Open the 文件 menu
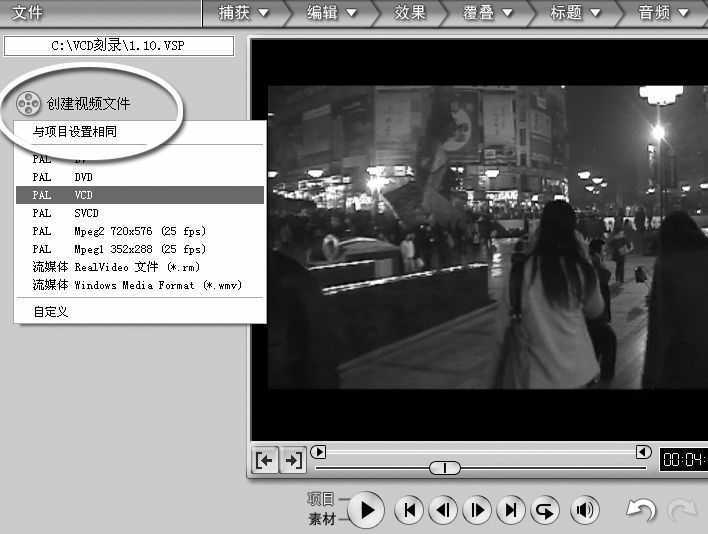Image resolution: width=708 pixels, height=534 pixels. point(27,13)
